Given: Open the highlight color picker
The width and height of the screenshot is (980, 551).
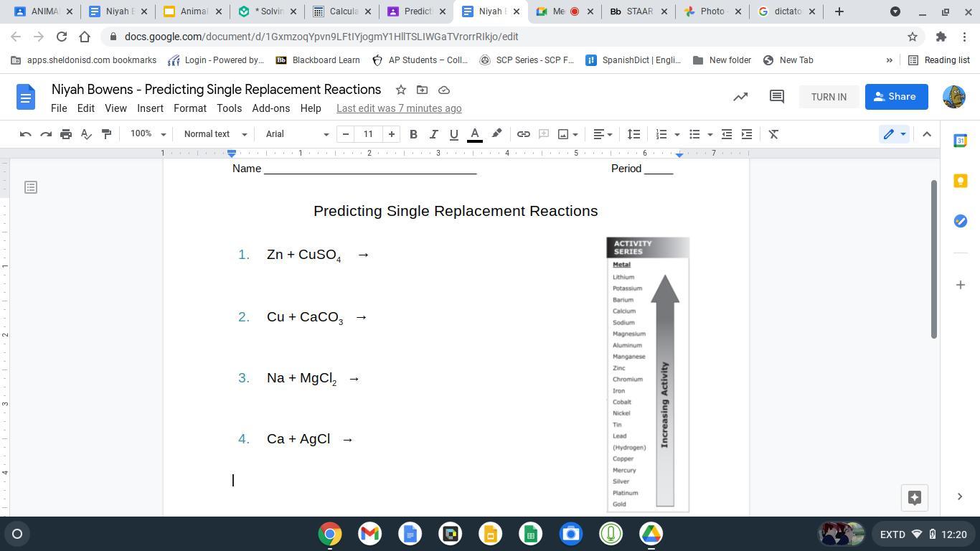Looking at the screenshot, I should pos(496,134).
